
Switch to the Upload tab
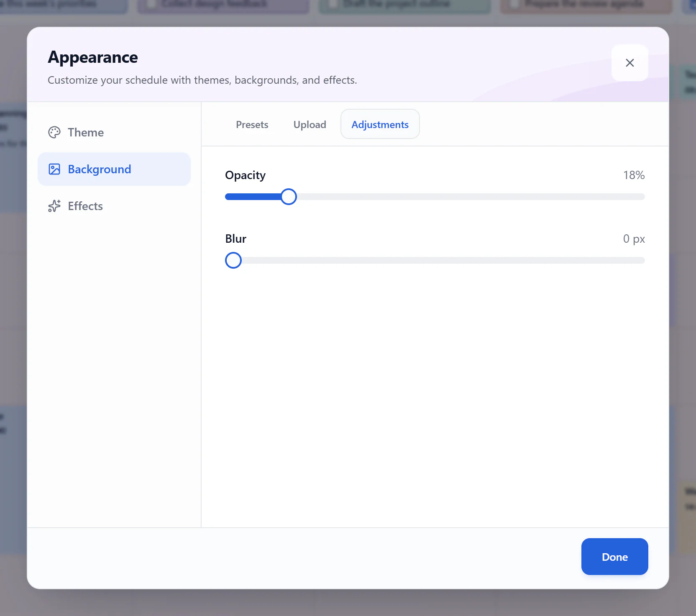coord(310,124)
